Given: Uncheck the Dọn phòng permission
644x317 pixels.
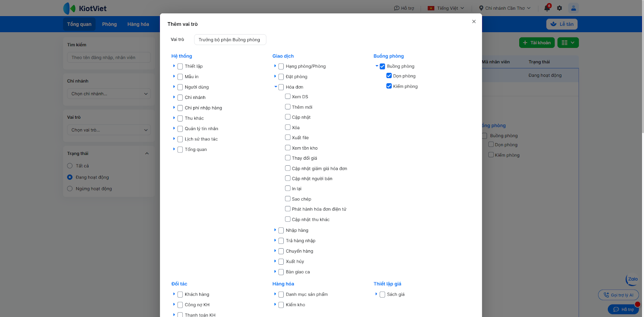Looking at the screenshot, I should pyautogui.click(x=389, y=76).
